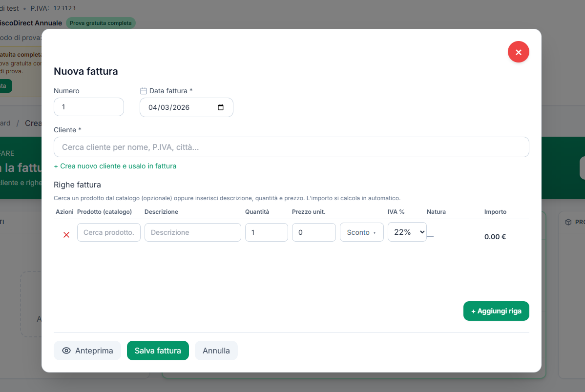Click the Prova gratuita completa badge
This screenshot has height=392, width=585.
[101, 23]
